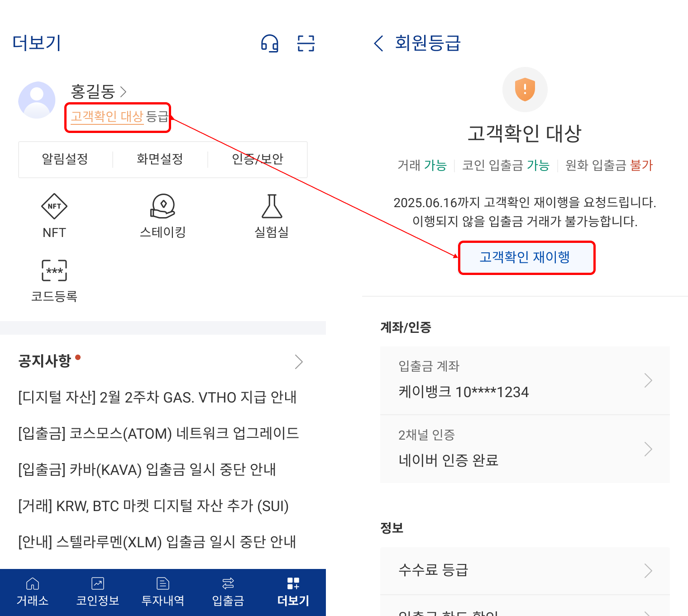Image resolution: width=688 pixels, height=616 pixels.
Task: Switch to 거래소 bottom tab
Action: [33, 592]
